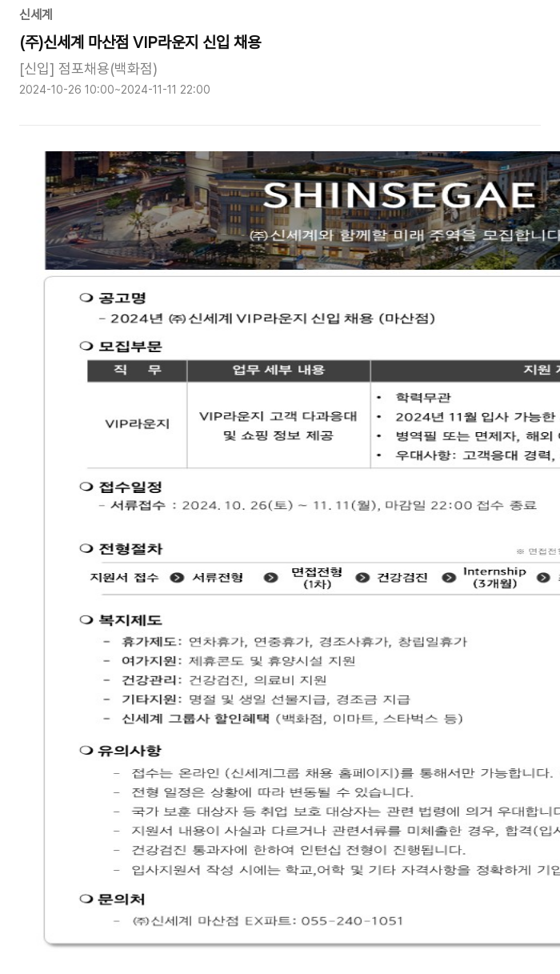
Task: Click the 기타지원 benefit line
Action: pos(256,699)
